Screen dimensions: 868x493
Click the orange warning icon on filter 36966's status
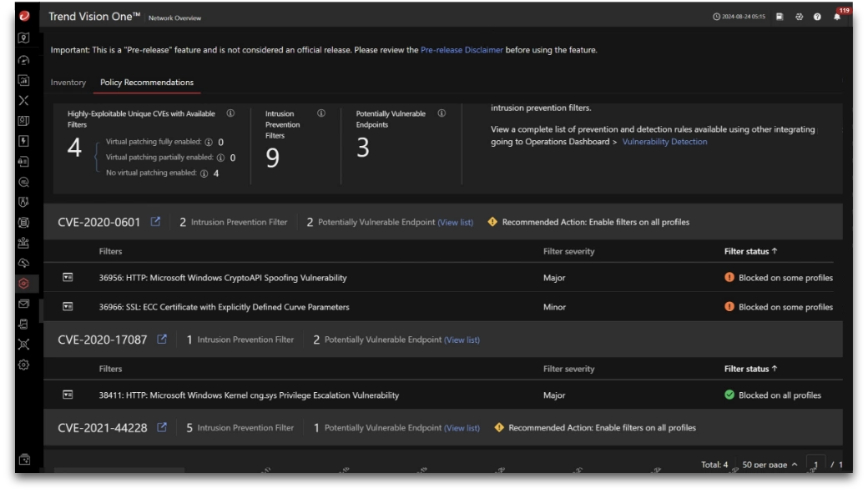coord(729,306)
